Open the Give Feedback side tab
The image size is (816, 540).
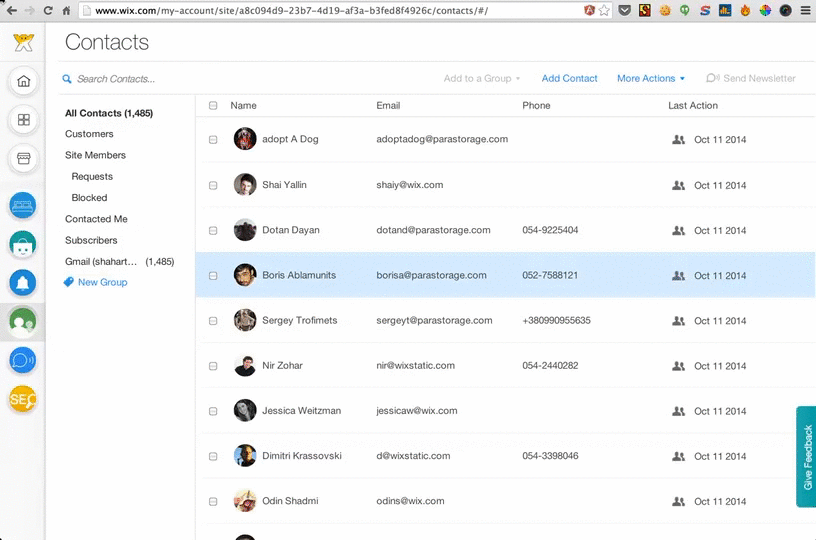pyautogui.click(x=806, y=457)
